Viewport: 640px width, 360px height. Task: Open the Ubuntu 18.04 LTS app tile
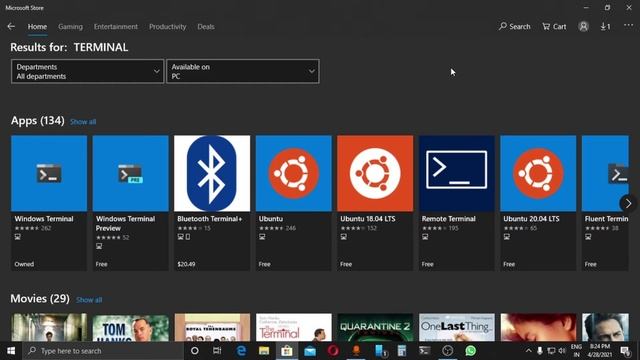click(x=375, y=203)
